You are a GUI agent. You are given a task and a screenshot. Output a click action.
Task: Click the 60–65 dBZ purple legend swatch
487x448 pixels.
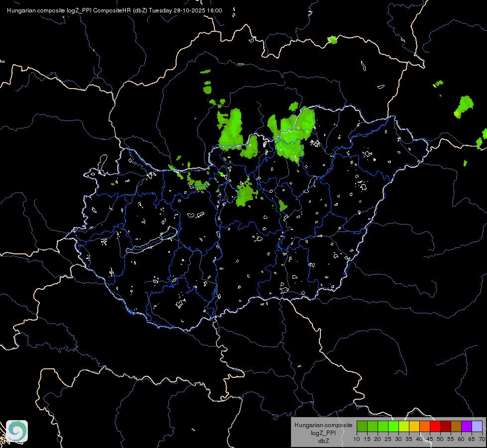tap(467, 427)
